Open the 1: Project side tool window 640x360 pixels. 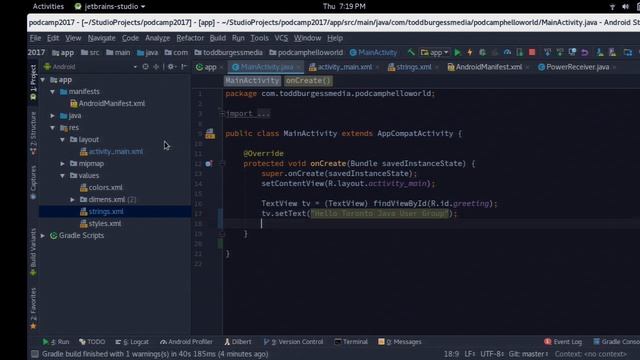click(33, 83)
